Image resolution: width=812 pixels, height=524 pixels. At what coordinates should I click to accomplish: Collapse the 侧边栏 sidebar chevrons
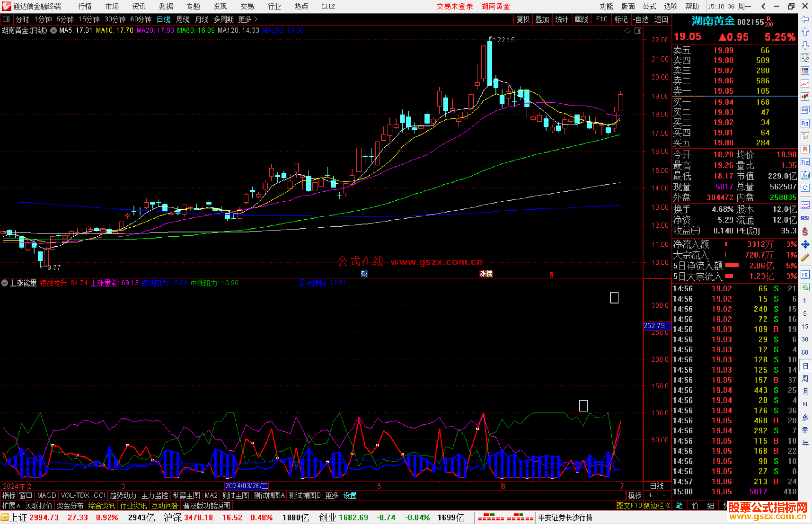click(668, 506)
